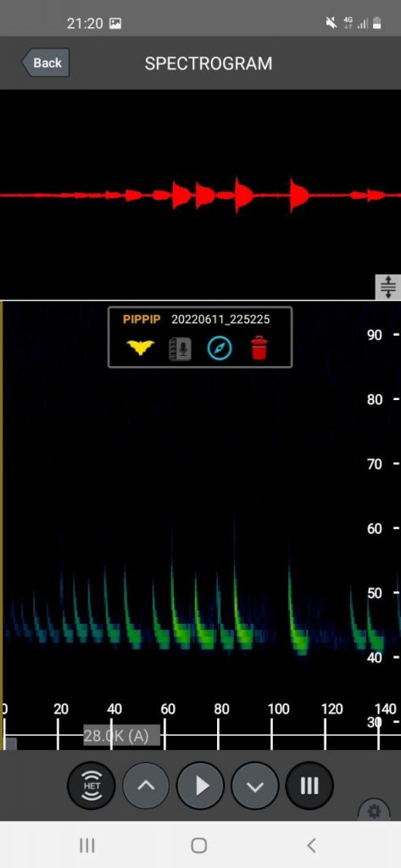The height and width of the screenshot is (868, 401).
Task: Play the bat call recording
Action: coord(200,786)
